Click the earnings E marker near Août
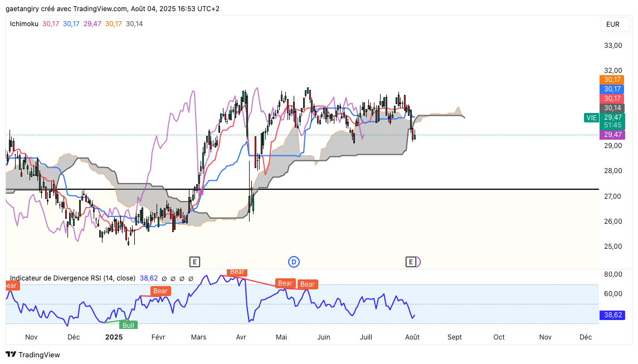 pos(411,262)
